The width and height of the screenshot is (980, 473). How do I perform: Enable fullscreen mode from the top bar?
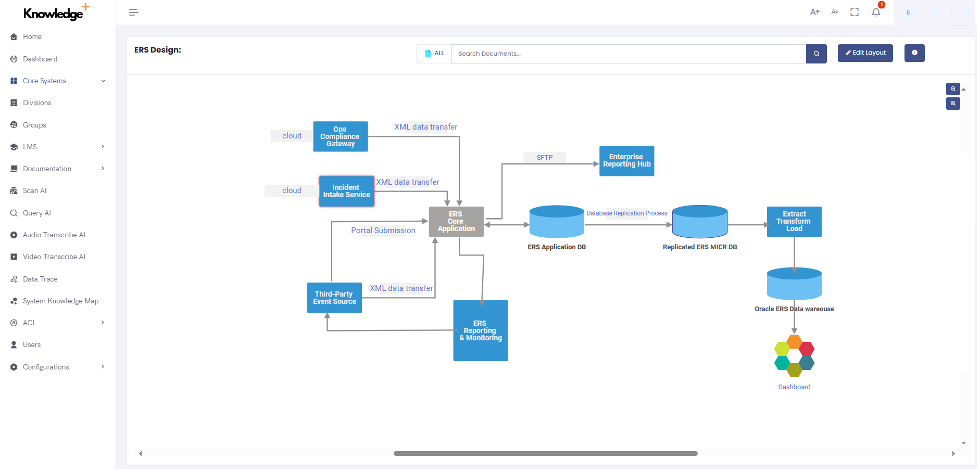point(855,11)
